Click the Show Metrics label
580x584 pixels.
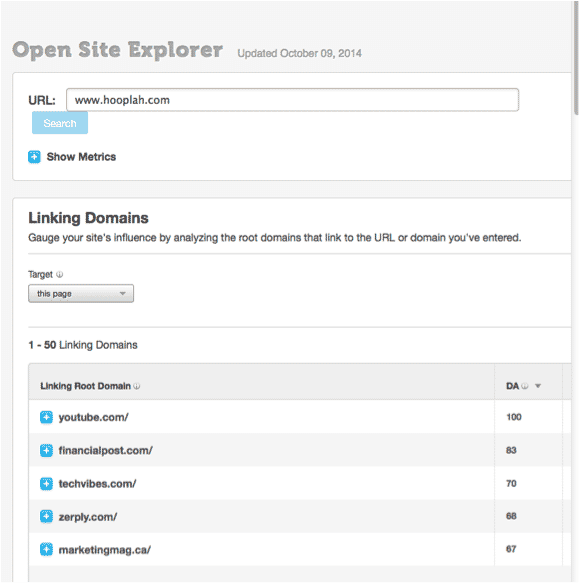[x=81, y=157]
